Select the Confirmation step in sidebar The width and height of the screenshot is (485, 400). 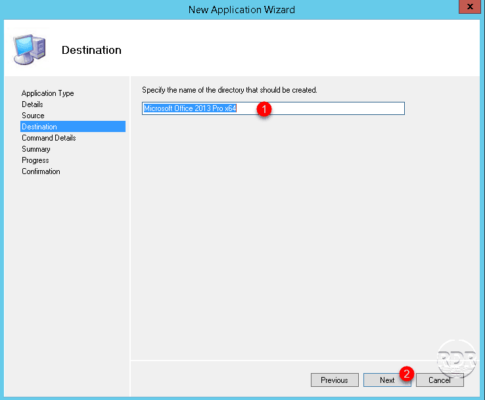[x=41, y=171]
